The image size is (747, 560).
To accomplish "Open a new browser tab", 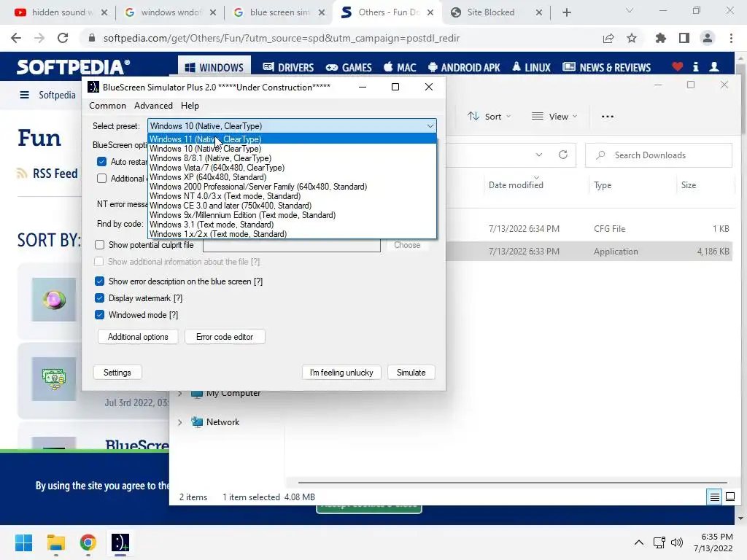I will [566, 13].
